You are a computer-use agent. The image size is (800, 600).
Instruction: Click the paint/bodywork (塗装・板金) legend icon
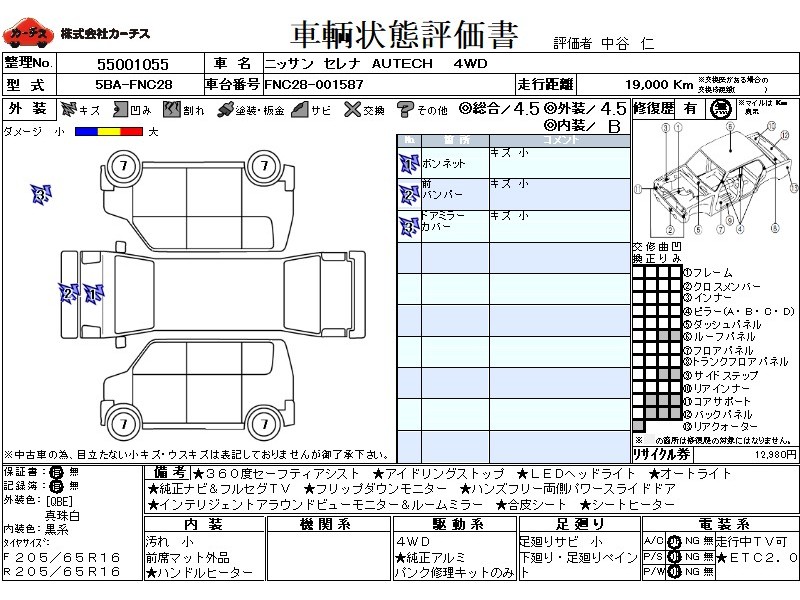225,110
